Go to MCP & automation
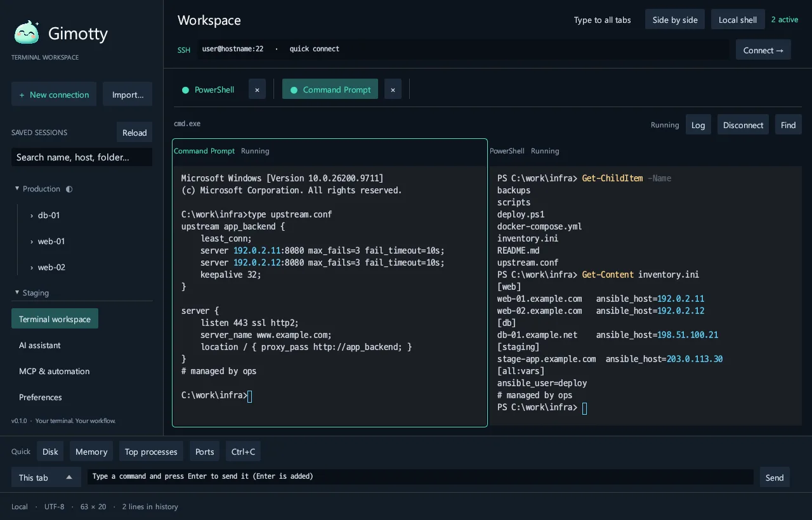Viewport: 812px width, 520px height. coord(54,371)
